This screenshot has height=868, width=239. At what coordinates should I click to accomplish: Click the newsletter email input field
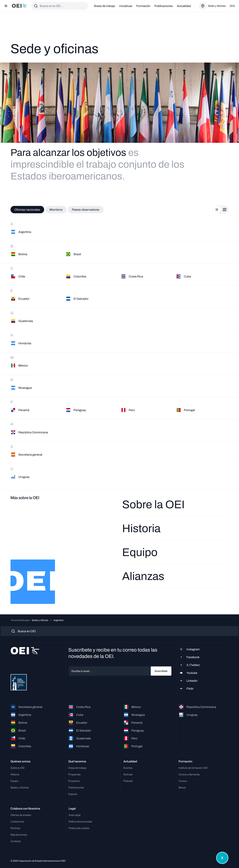point(109,671)
